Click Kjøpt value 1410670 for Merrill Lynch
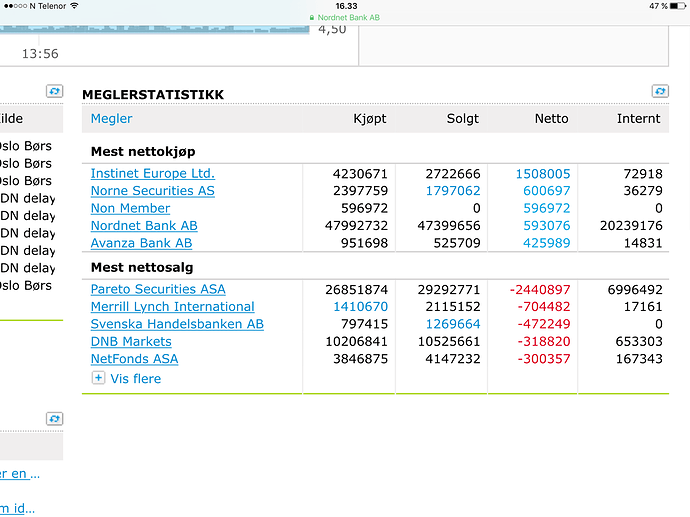The image size is (690, 517). tap(360, 307)
